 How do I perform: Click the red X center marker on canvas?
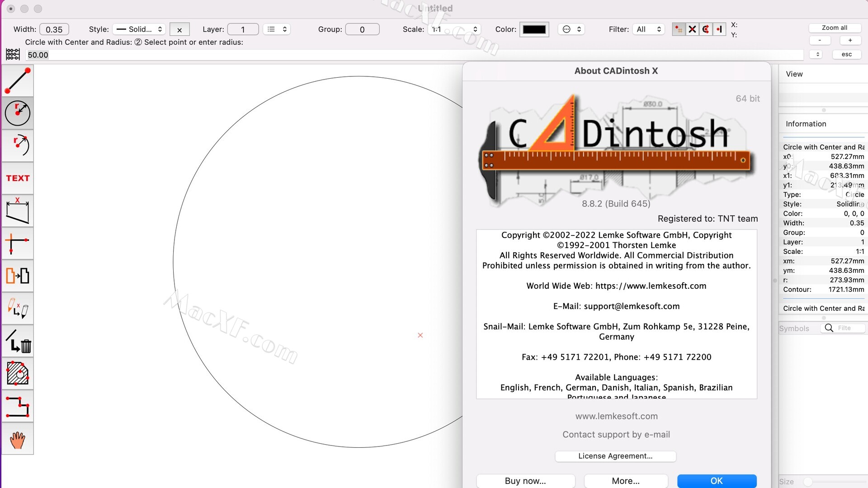[x=420, y=335]
